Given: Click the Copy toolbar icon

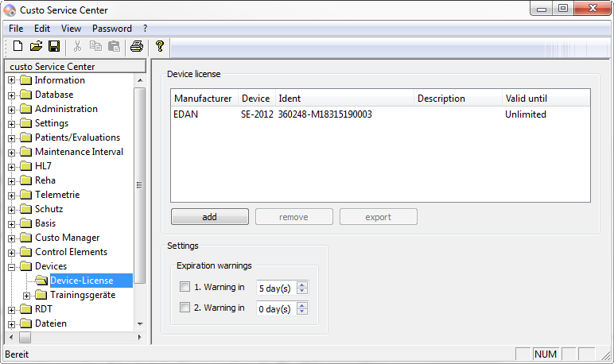Looking at the screenshot, I should tap(95, 46).
